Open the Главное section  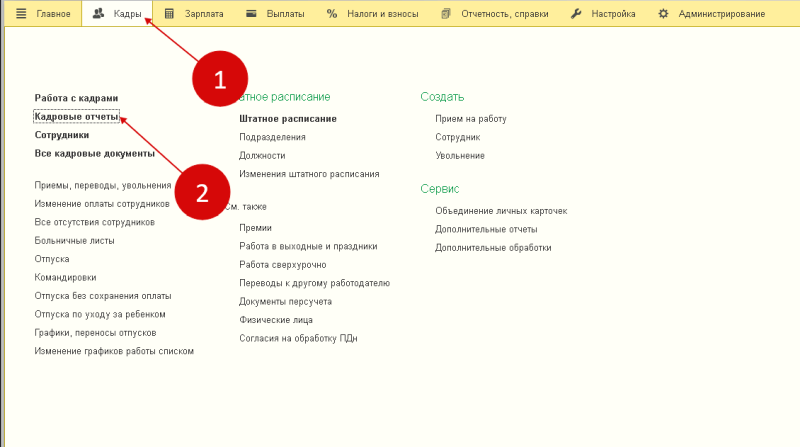(x=53, y=14)
